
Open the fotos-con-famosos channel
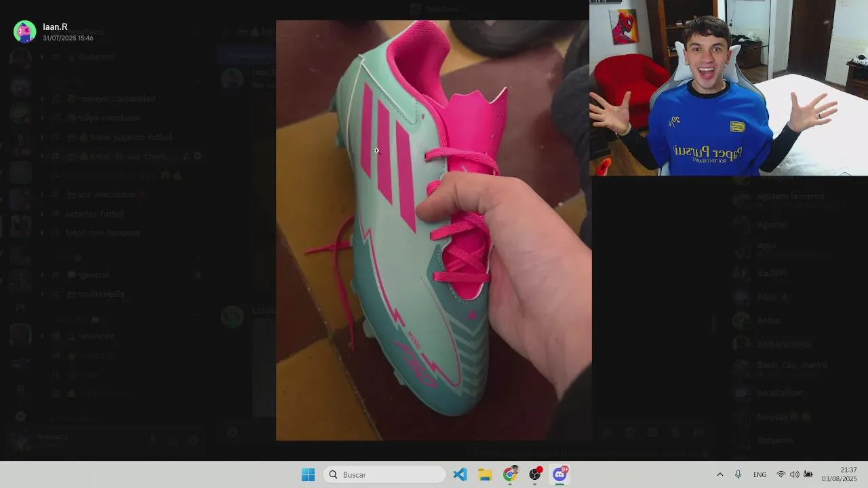click(x=102, y=232)
